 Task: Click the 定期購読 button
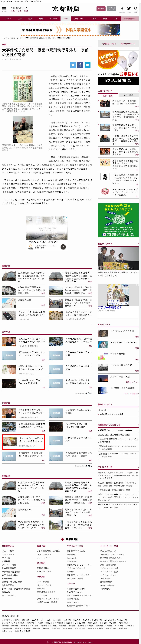coord(101,9)
